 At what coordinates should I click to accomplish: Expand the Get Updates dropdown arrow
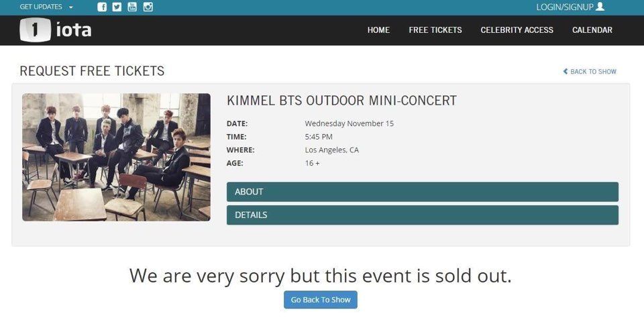[x=71, y=7]
